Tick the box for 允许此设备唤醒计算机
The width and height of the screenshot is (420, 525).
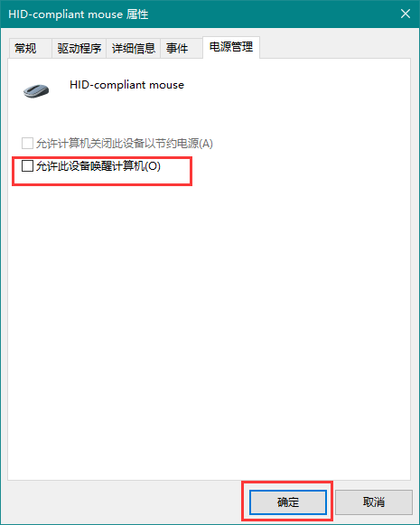pos(27,165)
